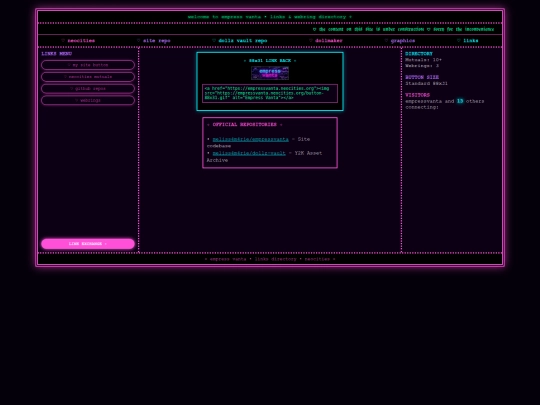Click the 'Webrings: 3' text
The height and width of the screenshot is (405, 540).
click(422, 65)
